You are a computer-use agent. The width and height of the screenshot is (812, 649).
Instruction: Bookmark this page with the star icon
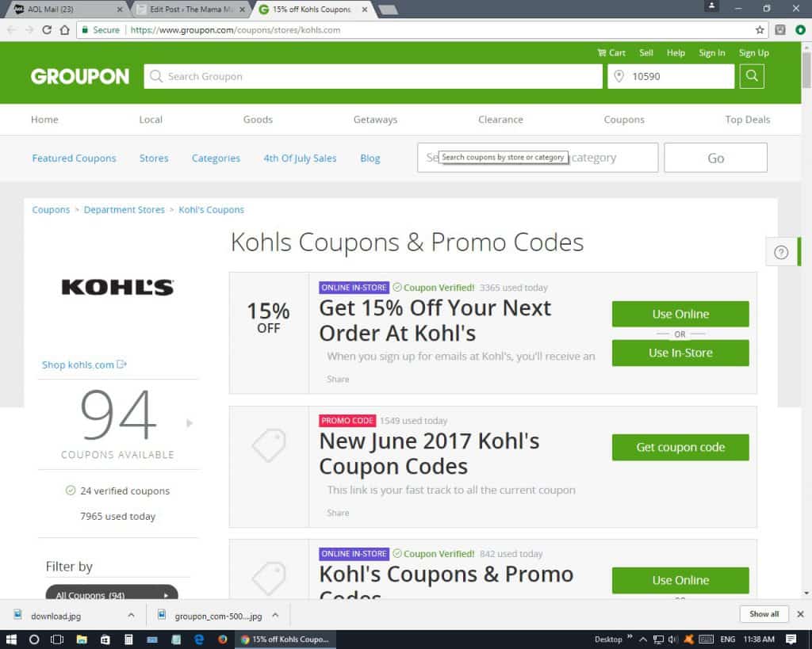(x=759, y=30)
